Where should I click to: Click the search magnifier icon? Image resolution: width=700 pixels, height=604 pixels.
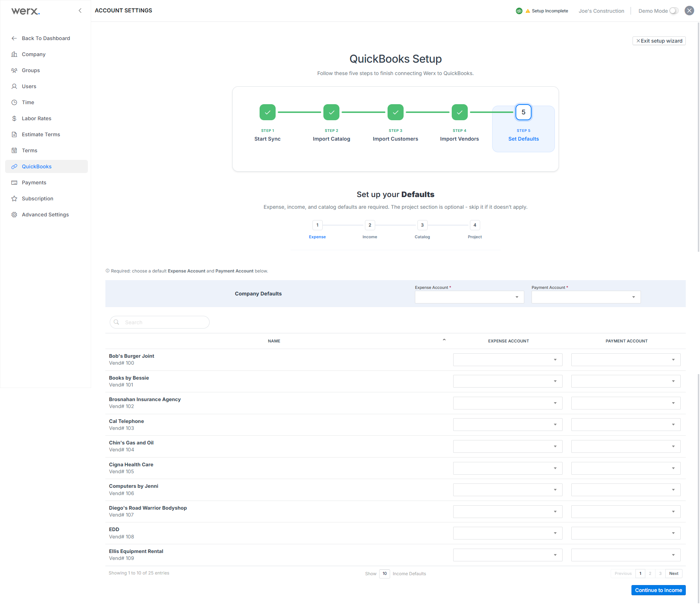(x=117, y=322)
